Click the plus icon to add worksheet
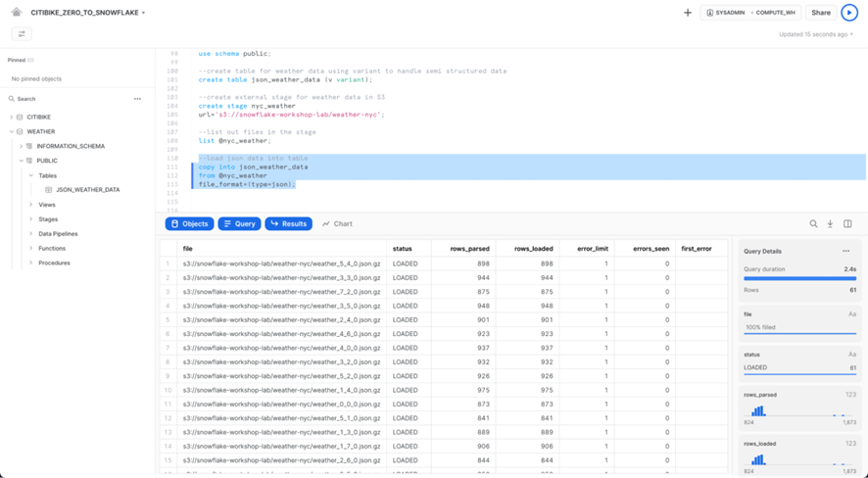 tap(688, 13)
